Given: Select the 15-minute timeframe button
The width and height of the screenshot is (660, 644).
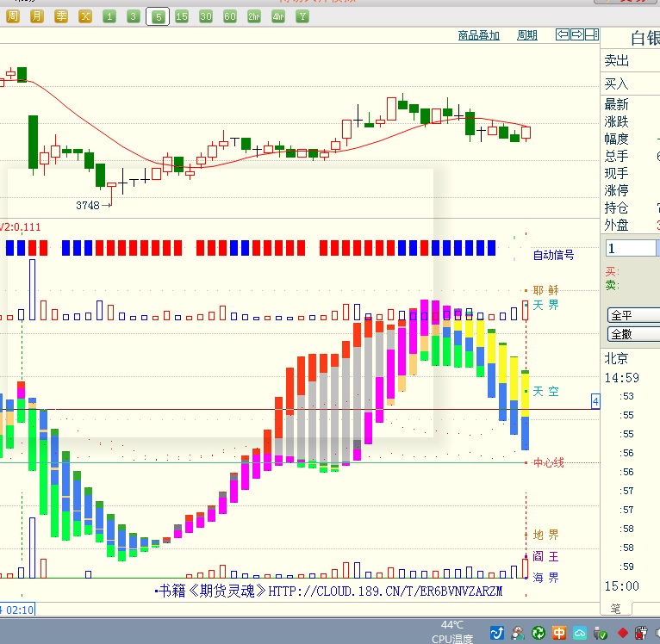Looking at the screenshot, I should tap(182, 16).
